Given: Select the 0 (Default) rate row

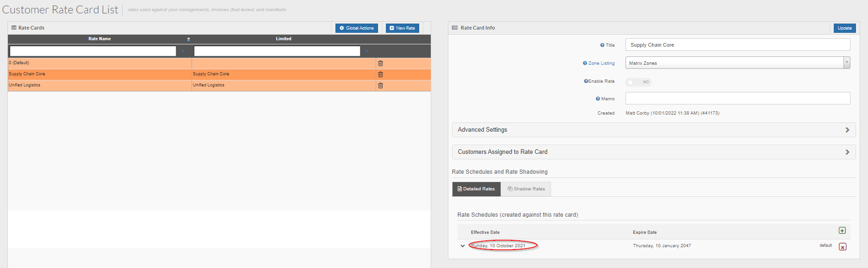Looking at the screenshot, I should tap(219, 63).
